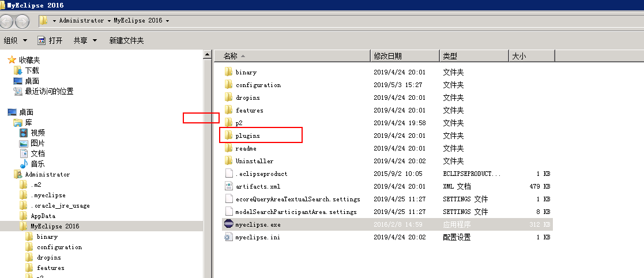Click the myeclipse.exe application icon
644x278 pixels.
click(x=228, y=224)
